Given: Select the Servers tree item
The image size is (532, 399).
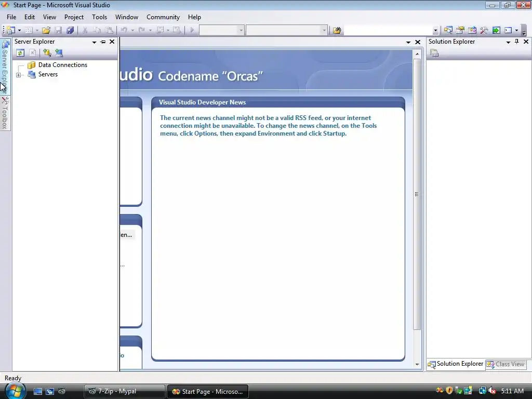Looking at the screenshot, I should point(48,74).
